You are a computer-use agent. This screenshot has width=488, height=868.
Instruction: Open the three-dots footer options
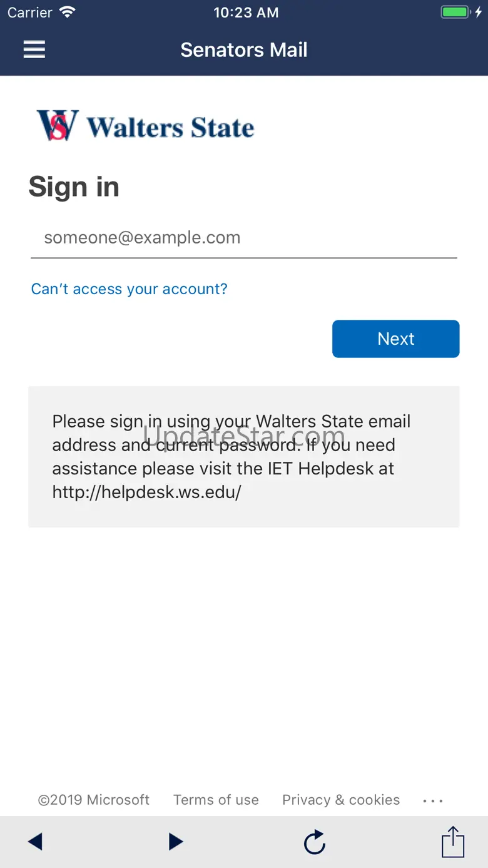433,800
